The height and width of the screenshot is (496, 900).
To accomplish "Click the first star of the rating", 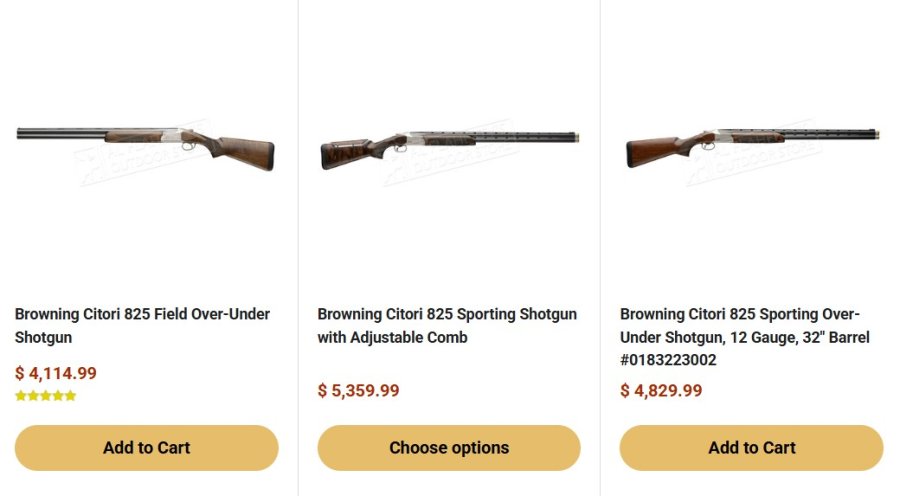I will [x=21, y=396].
